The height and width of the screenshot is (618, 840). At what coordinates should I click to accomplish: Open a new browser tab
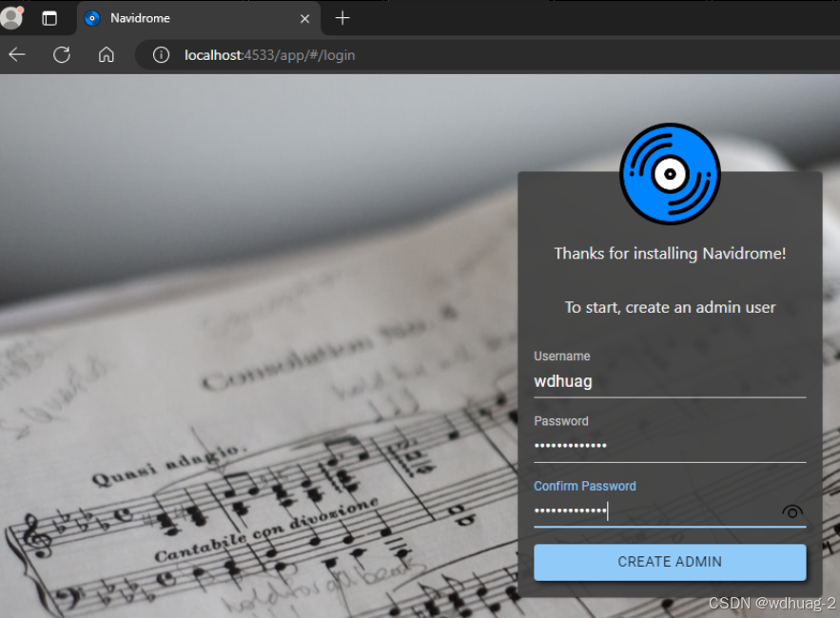(x=342, y=18)
